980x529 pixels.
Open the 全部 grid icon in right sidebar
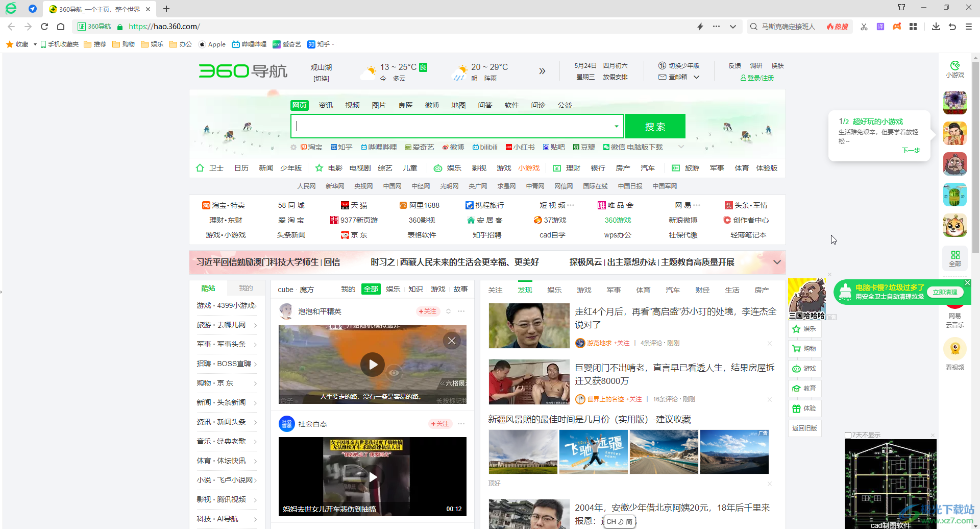(x=955, y=258)
